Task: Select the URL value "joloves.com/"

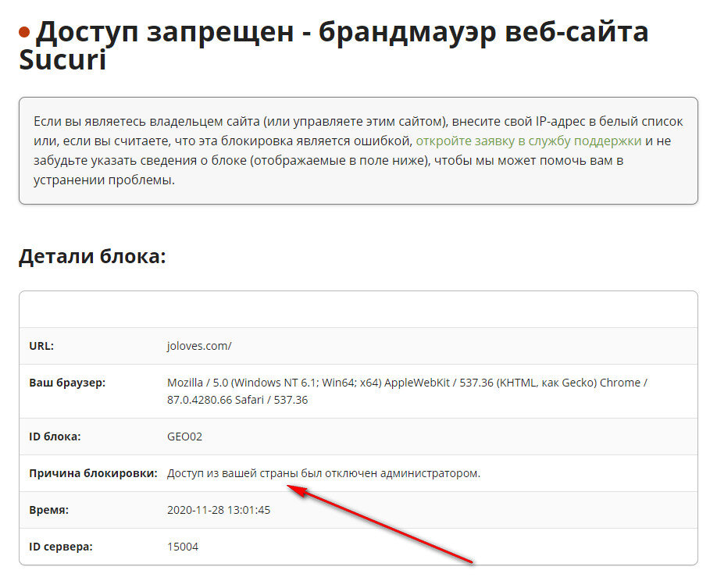Action: [199, 346]
